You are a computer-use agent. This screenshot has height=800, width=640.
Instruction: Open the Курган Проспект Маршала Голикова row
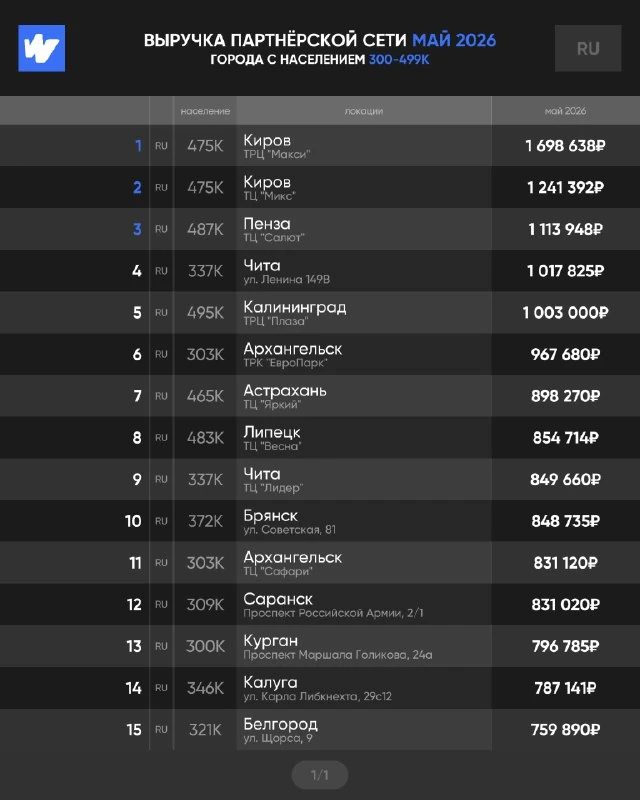tap(320, 646)
